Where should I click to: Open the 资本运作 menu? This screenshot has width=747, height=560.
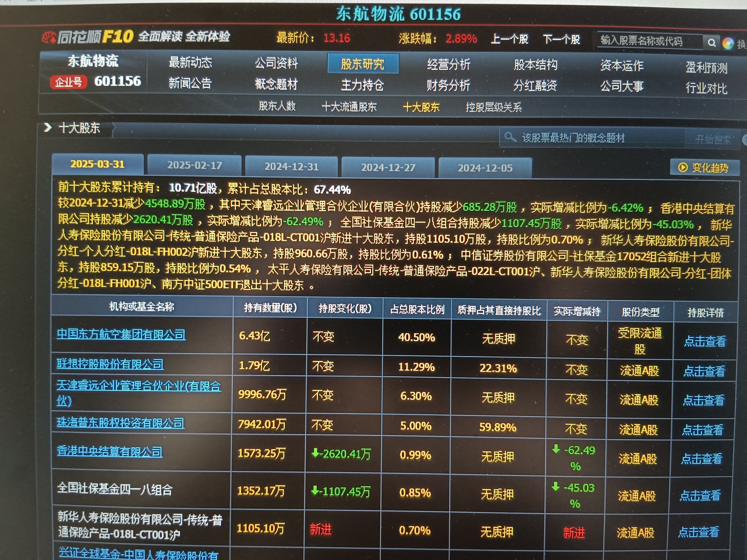622,66
